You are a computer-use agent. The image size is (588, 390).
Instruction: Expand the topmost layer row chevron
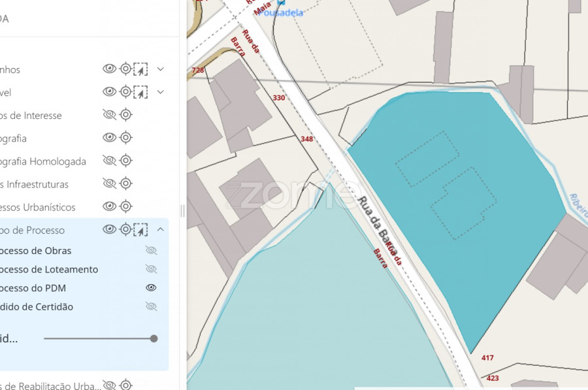pyautogui.click(x=161, y=69)
